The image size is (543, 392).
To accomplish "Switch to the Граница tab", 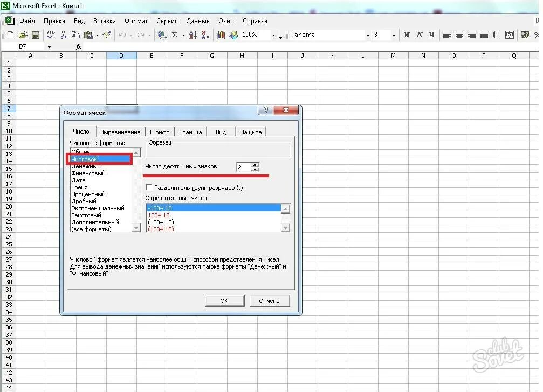I will tap(190, 132).
